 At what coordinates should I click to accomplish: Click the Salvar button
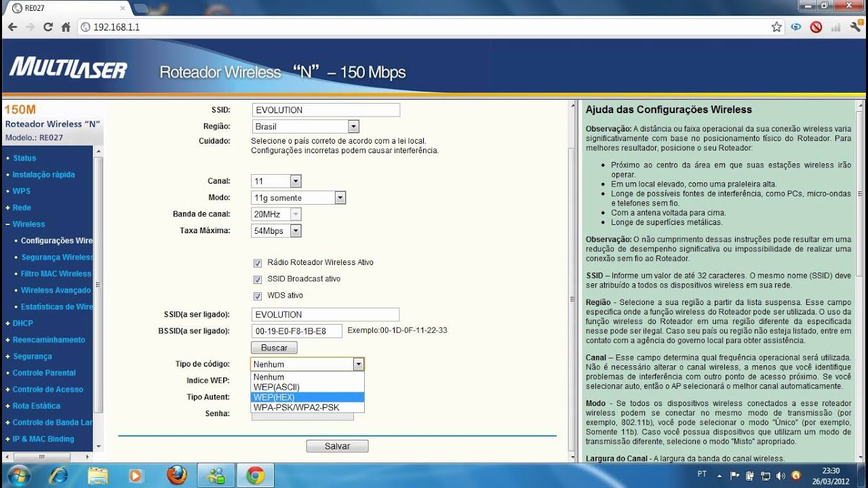point(337,446)
